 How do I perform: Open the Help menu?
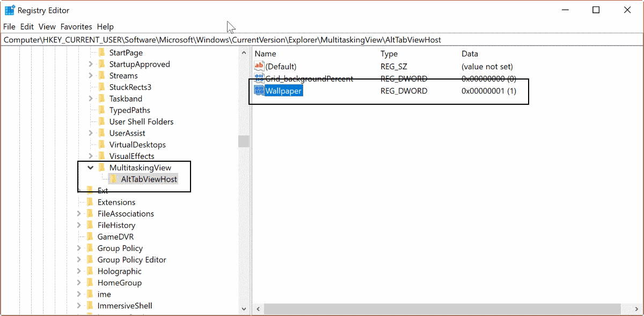click(x=105, y=26)
